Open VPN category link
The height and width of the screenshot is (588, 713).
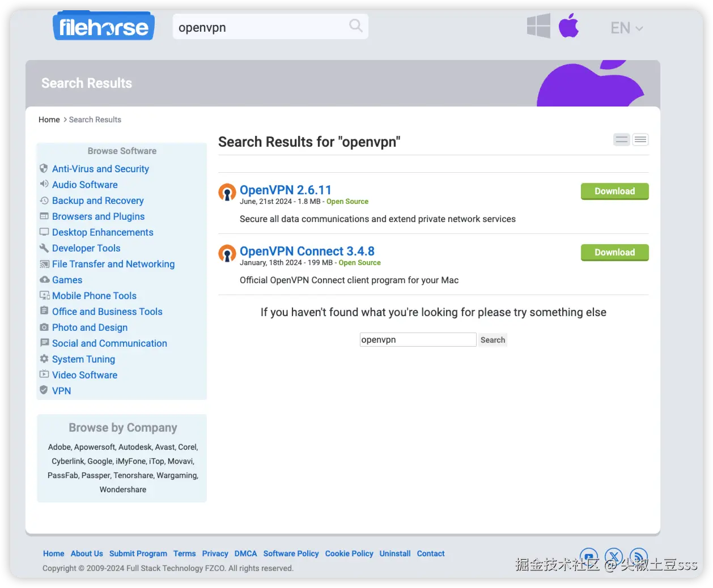click(x=61, y=391)
